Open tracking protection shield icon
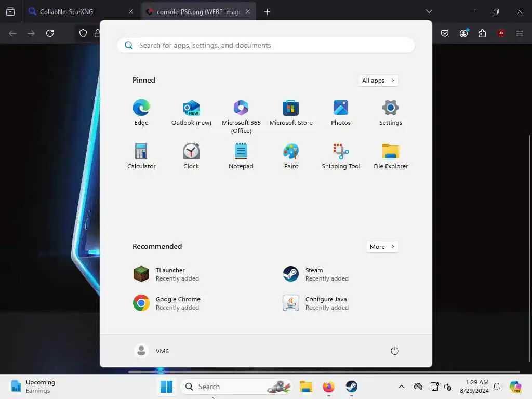This screenshot has height=399, width=532. tap(83, 33)
